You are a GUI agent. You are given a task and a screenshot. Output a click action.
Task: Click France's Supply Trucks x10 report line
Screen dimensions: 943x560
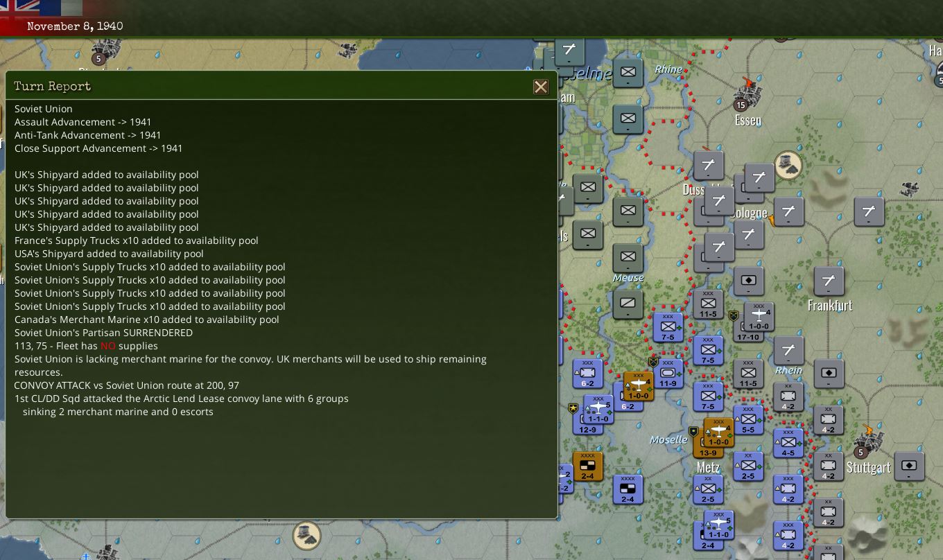click(x=137, y=240)
